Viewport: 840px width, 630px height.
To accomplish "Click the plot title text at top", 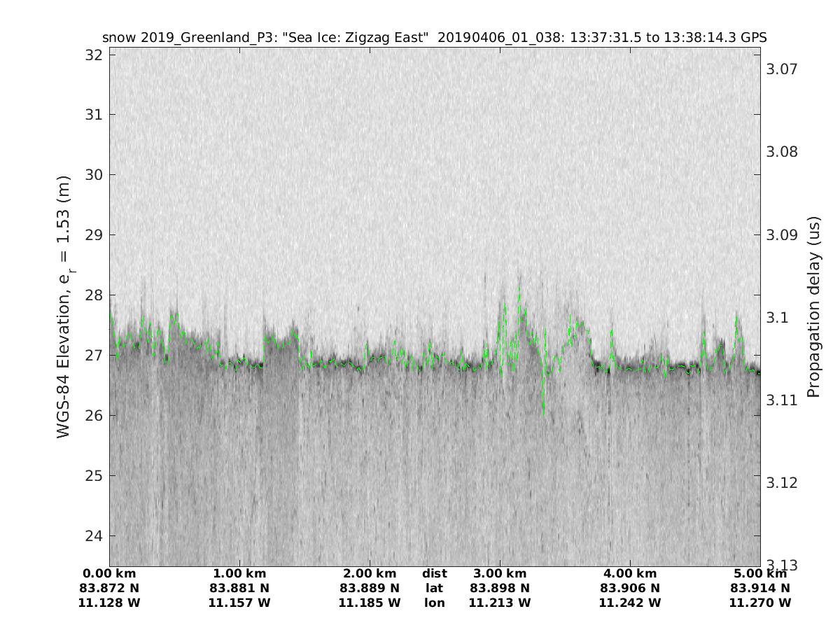I will [x=434, y=37].
